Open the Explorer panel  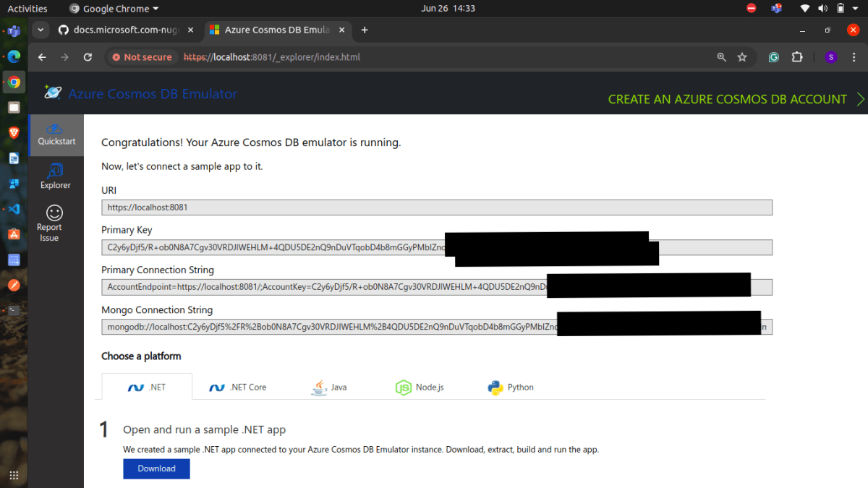55,176
